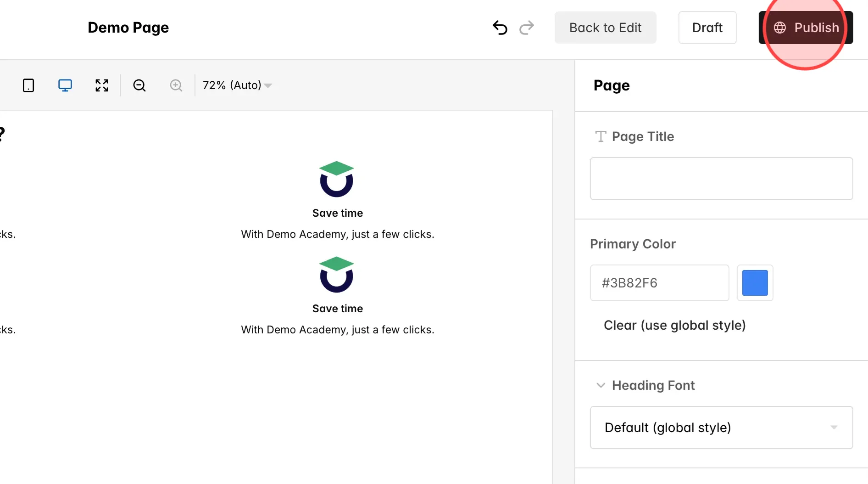Click the Primary Color label
868x484 pixels.
pos(633,244)
